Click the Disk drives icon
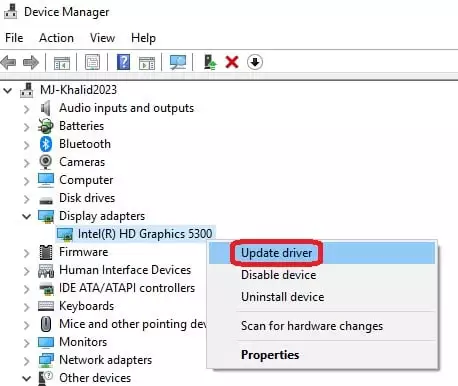 click(x=46, y=200)
